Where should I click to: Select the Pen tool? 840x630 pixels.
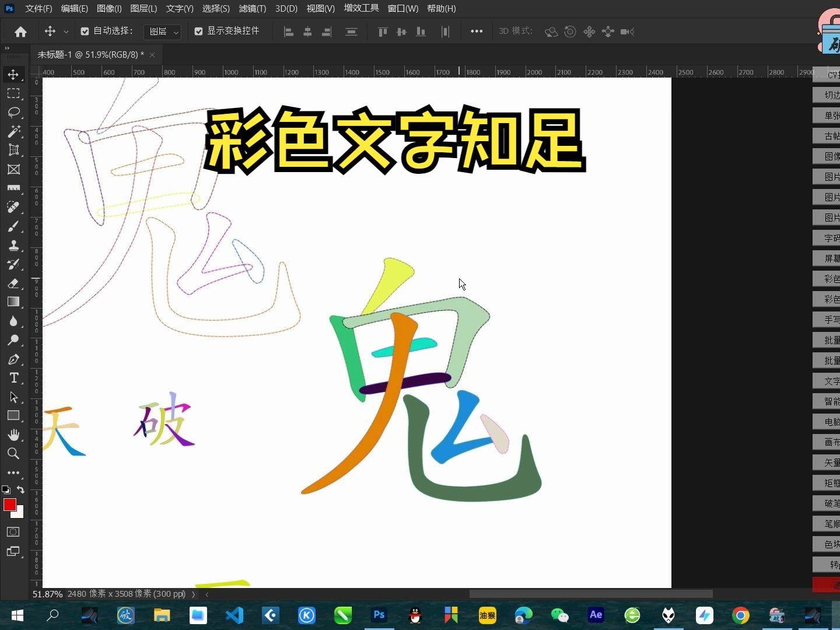click(13, 359)
